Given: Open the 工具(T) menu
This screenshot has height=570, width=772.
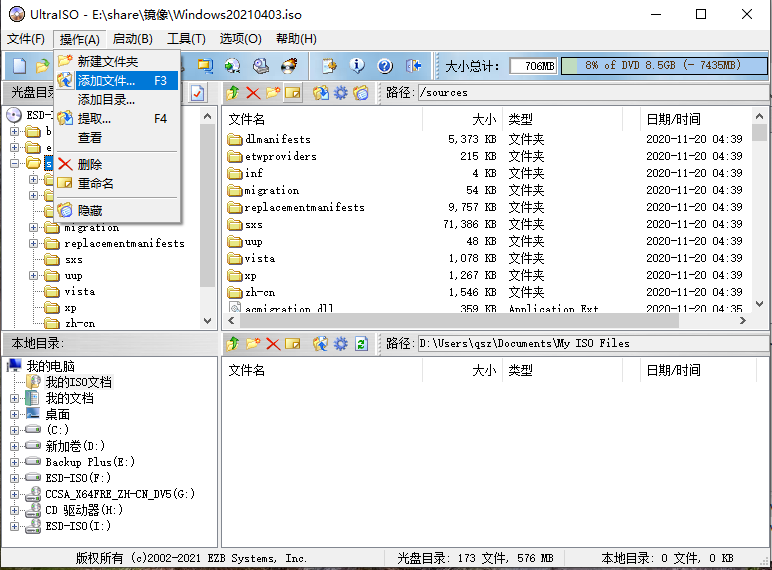Looking at the screenshot, I should click(x=186, y=39).
